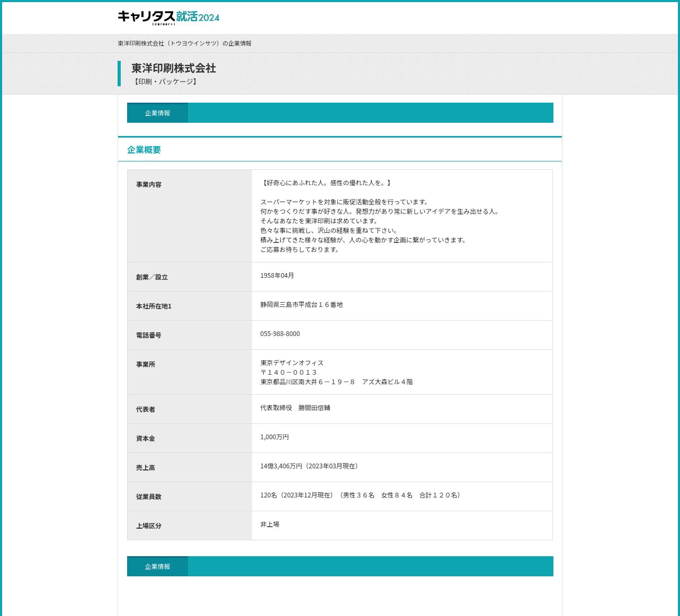Screen dimensions: 680x616
Task: Click the 従業員数 row label
Action: click(149, 497)
